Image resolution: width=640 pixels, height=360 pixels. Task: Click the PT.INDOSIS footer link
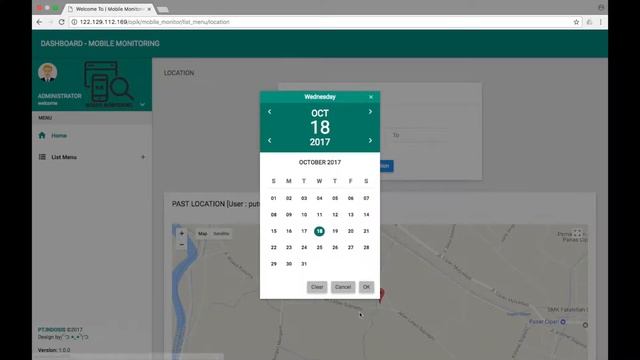[51, 330]
